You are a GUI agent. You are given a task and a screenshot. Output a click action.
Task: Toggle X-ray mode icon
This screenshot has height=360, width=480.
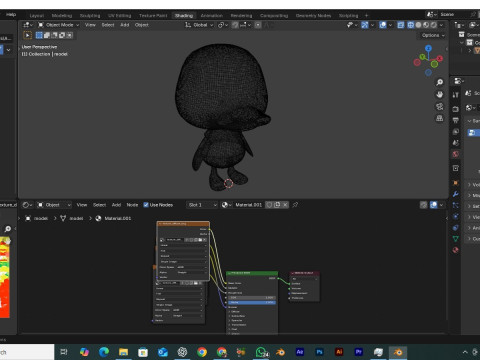click(x=401, y=25)
